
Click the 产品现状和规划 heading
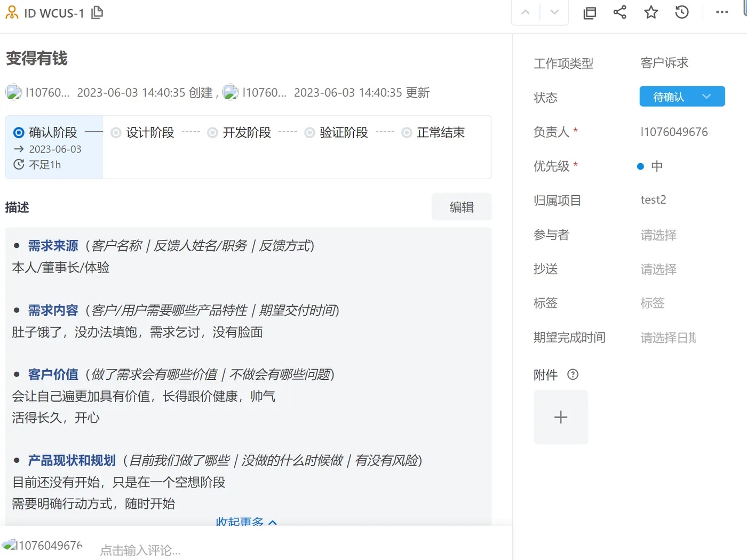71,460
